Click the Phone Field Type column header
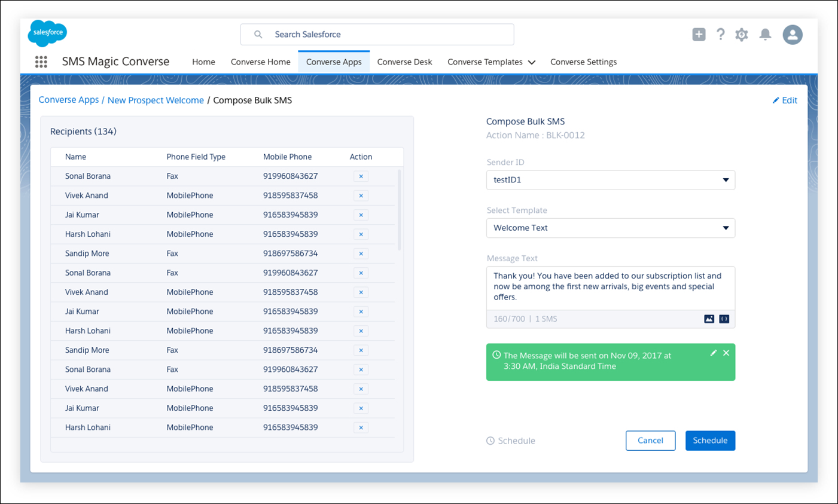 coord(196,157)
